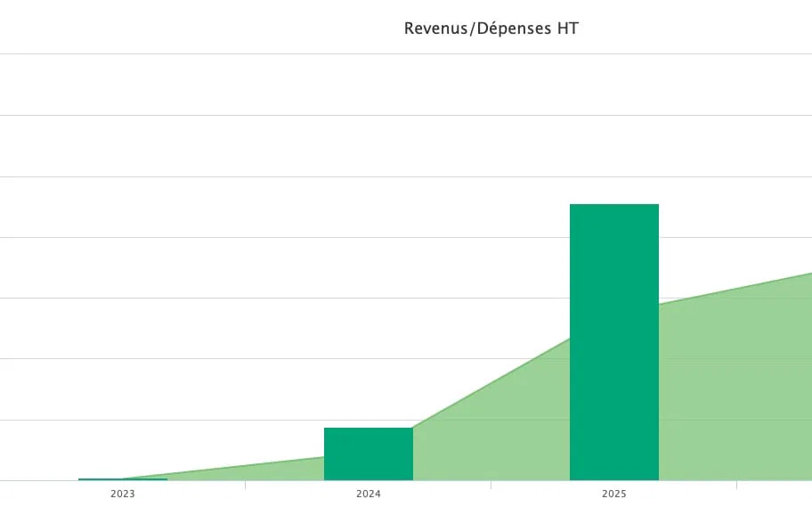Click axis tick mark between 2024 and 2025

pyautogui.click(x=491, y=485)
